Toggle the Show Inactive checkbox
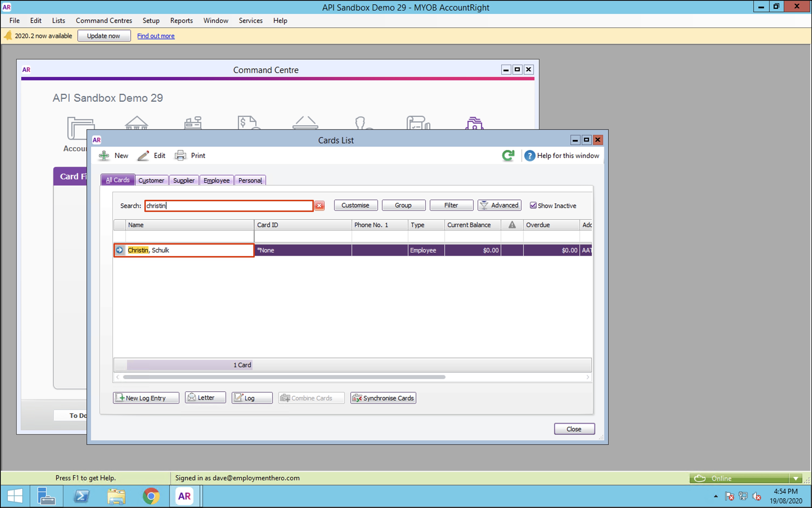 point(533,205)
